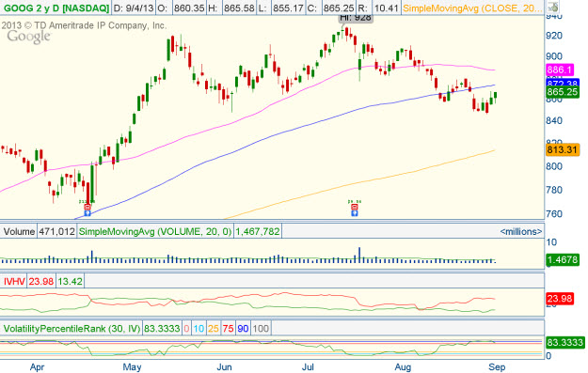Click the green IVHV value 13.42

pyautogui.click(x=70, y=281)
